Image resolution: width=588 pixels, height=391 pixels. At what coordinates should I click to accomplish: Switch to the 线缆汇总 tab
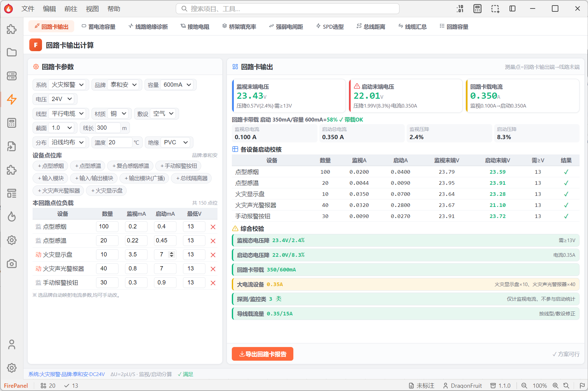(413, 26)
